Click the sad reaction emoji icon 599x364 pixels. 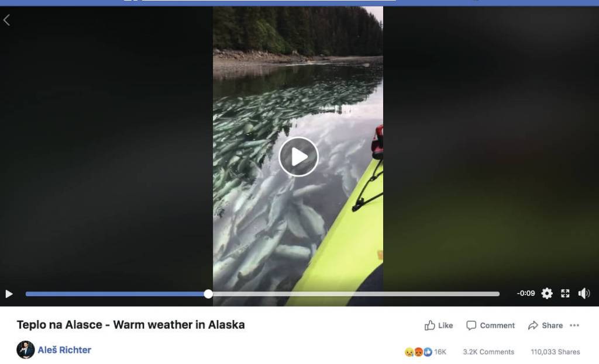[x=409, y=352]
